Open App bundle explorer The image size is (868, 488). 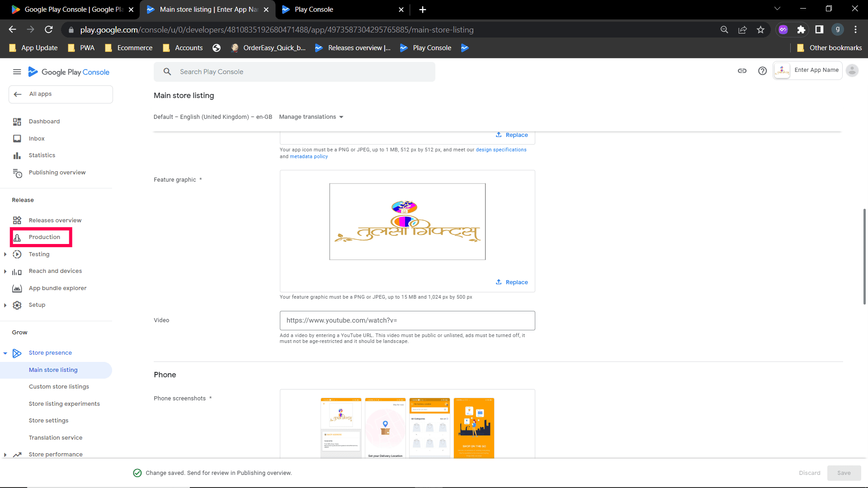[x=57, y=288]
